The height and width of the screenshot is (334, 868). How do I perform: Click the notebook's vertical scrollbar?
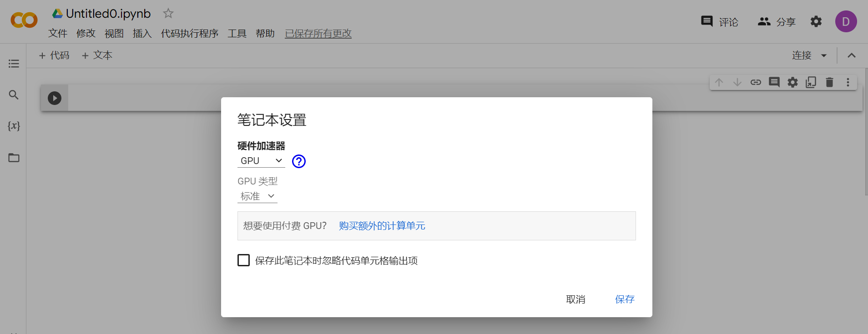tap(866, 132)
